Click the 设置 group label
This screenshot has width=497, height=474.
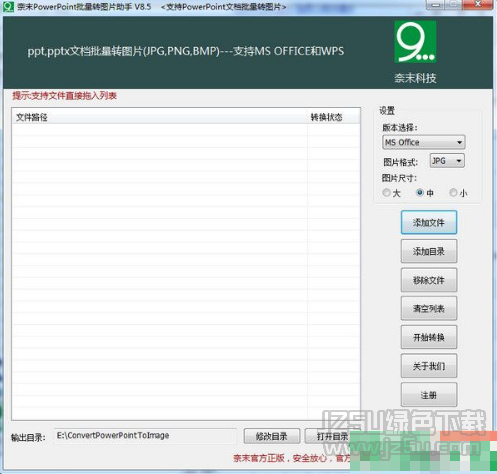(387, 111)
